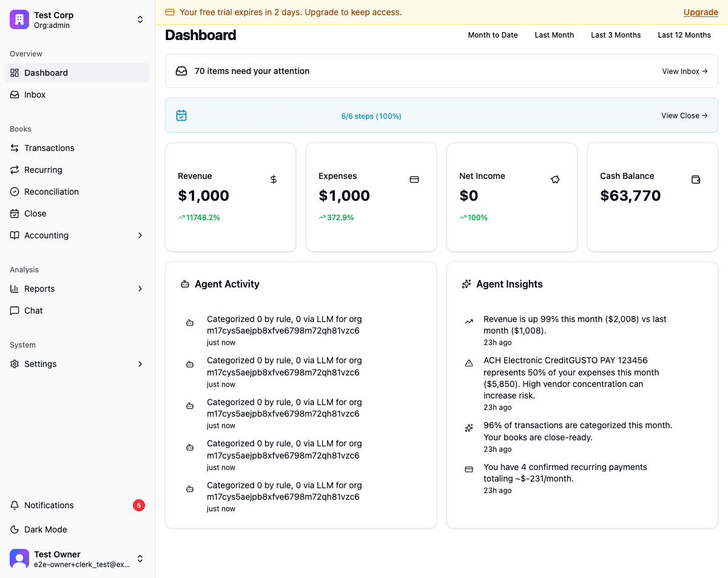Viewport: 728px width, 578px height.
Task: Click the sparkles icon beside 96% categorized insight
Action: (469, 428)
